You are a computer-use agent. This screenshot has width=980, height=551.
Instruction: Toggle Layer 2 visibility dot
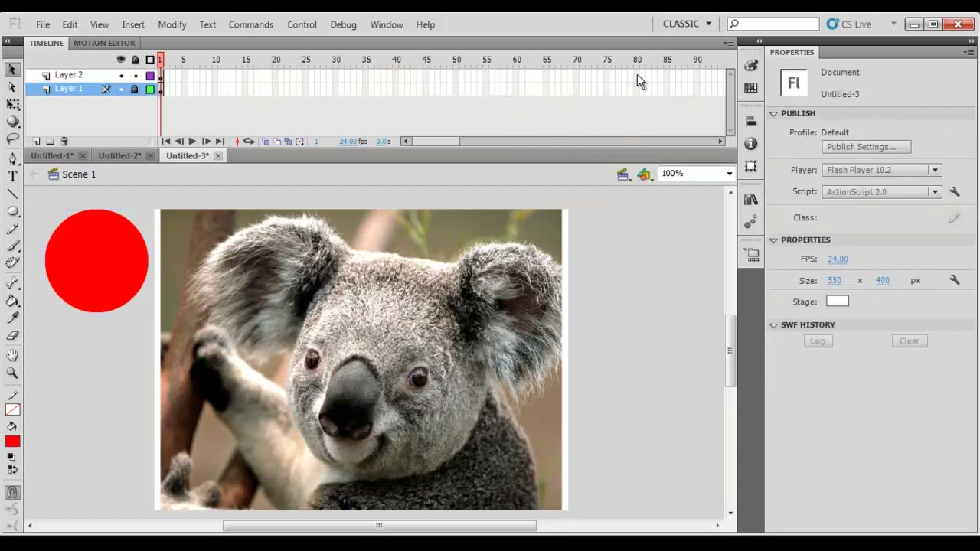coord(121,76)
